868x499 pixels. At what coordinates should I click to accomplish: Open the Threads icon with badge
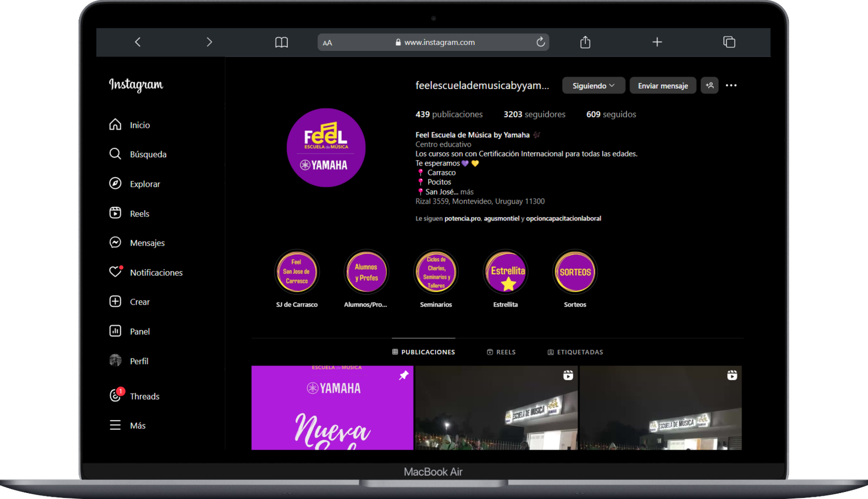tap(116, 395)
